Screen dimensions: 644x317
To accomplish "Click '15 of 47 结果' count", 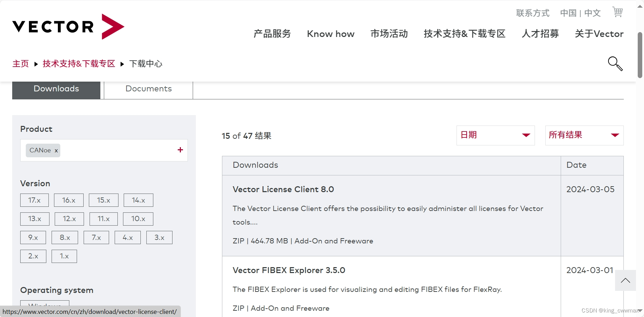I will pos(246,136).
